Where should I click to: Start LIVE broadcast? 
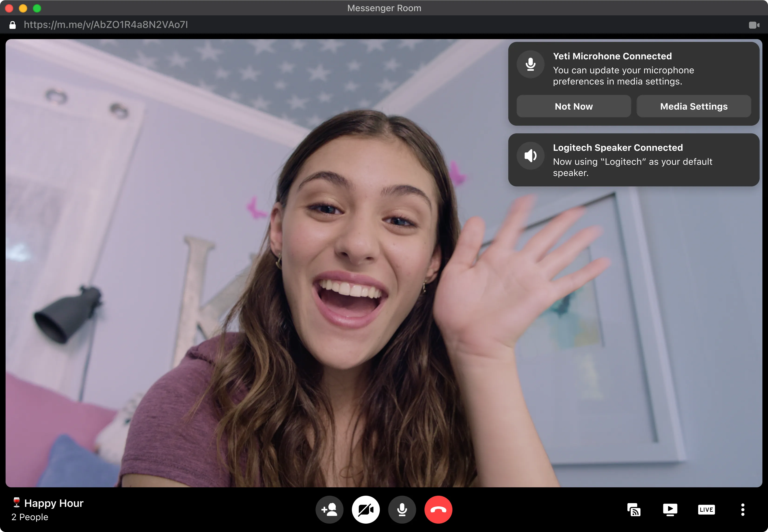pyautogui.click(x=706, y=509)
